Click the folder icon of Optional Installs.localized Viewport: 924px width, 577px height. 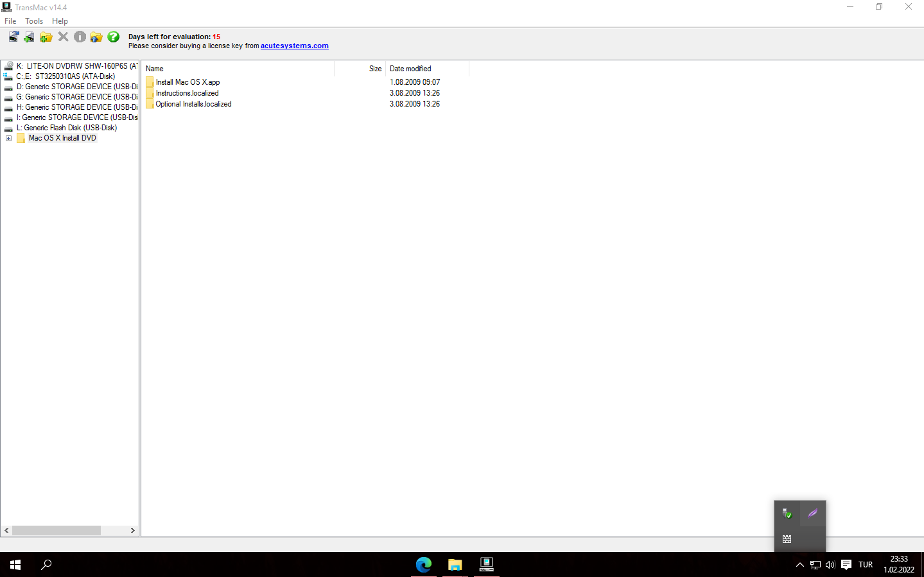tap(150, 104)
